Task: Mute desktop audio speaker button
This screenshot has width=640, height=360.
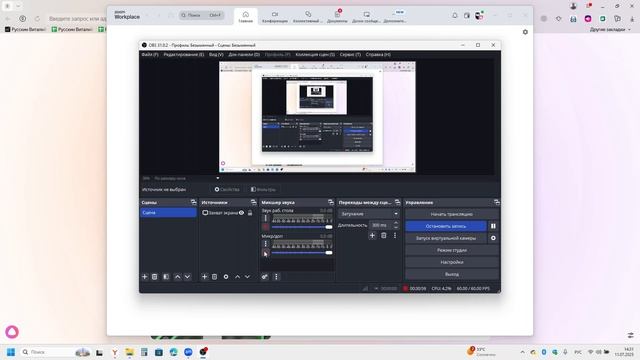Action: point(266,227)
